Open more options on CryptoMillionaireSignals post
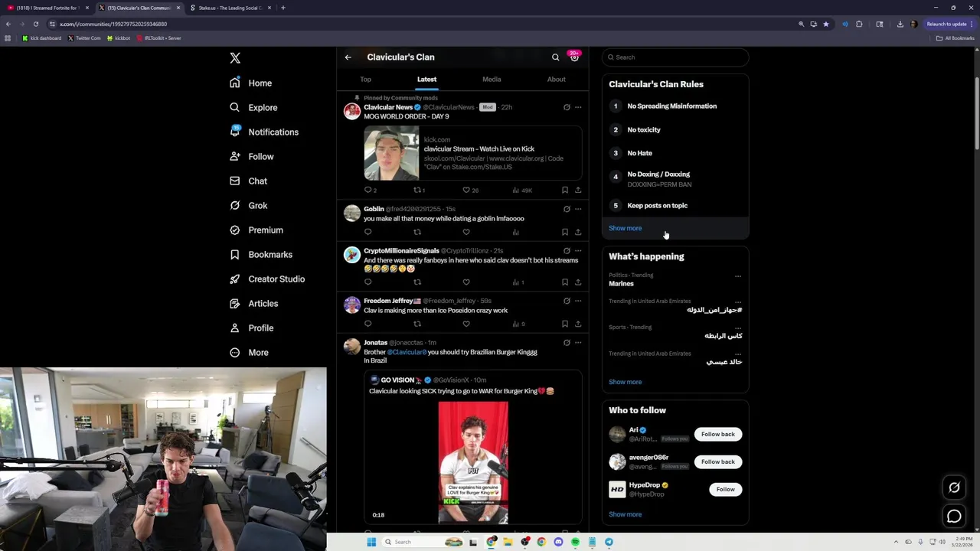This screenshot has height=551, width=980. point(578,251)
